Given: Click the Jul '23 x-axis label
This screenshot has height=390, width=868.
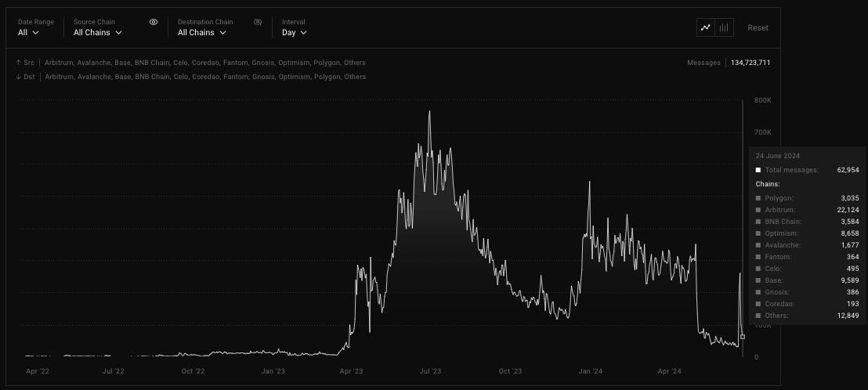Looking at the screenshot, I should click(x=431, y=371).
